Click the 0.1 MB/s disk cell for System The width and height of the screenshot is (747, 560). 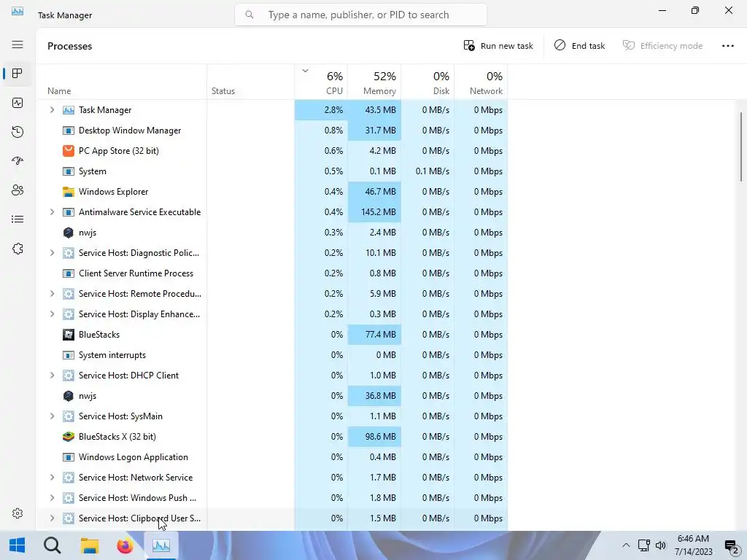[x=427, y=171]
